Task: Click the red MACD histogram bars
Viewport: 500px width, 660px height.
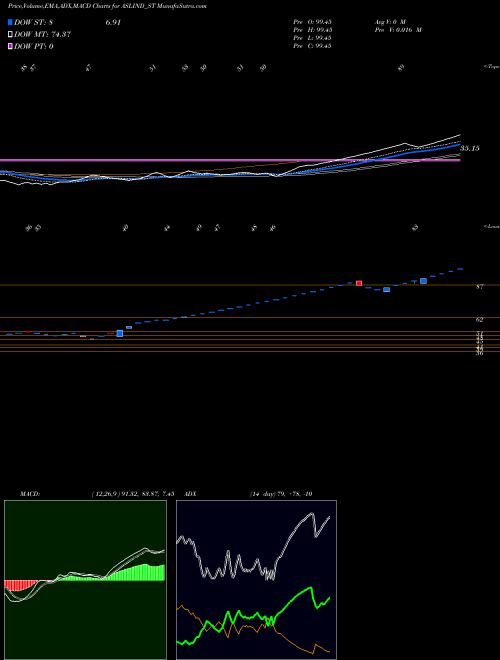Action: (21, 585)
